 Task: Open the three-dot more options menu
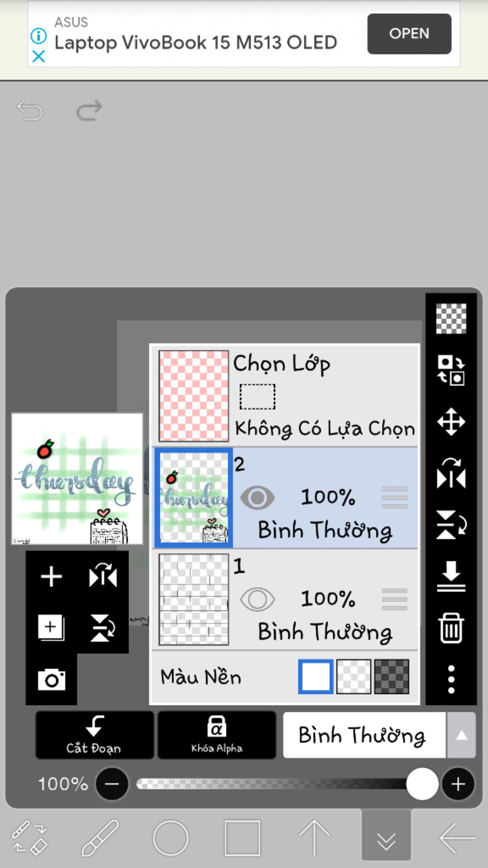point(451,679)
